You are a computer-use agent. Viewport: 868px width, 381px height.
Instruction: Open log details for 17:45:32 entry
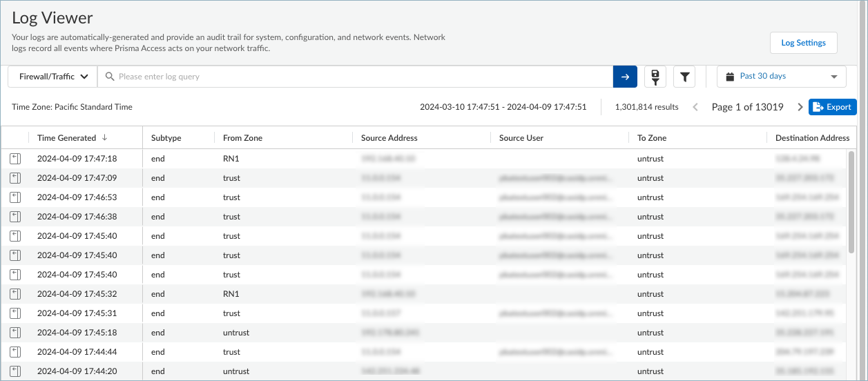[15, 294]
